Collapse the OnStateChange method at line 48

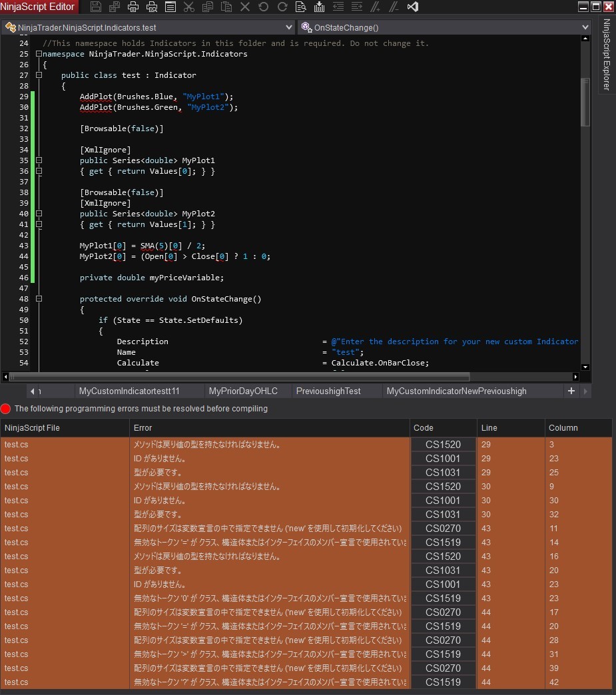click(39, 299)
